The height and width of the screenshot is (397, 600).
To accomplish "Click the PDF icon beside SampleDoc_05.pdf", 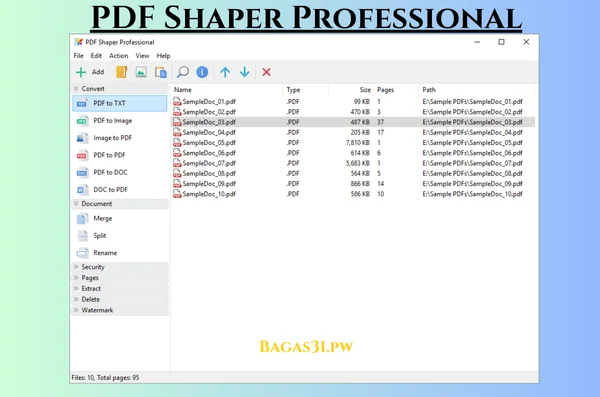I will point(177,142).
